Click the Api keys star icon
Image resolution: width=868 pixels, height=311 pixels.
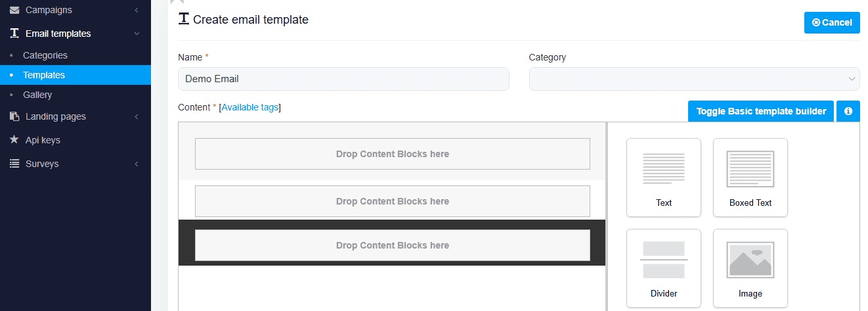click(14, 140)
